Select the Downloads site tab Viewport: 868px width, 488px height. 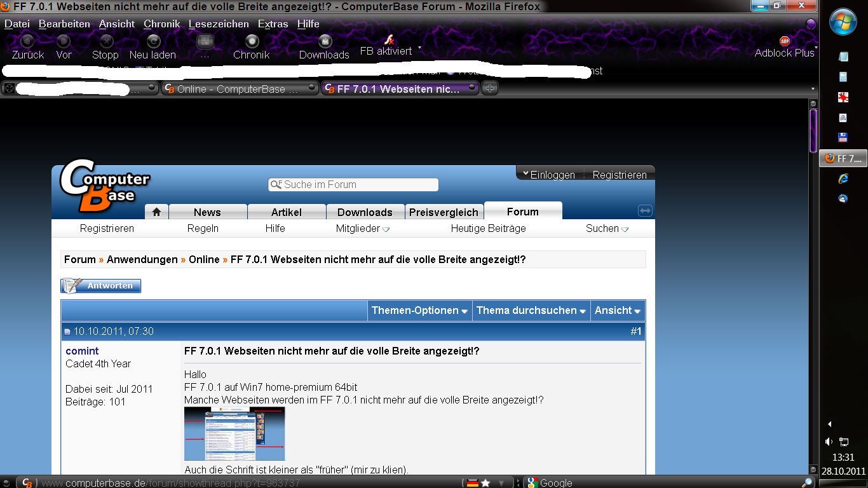pyautogui.click(x=365, y=212)
